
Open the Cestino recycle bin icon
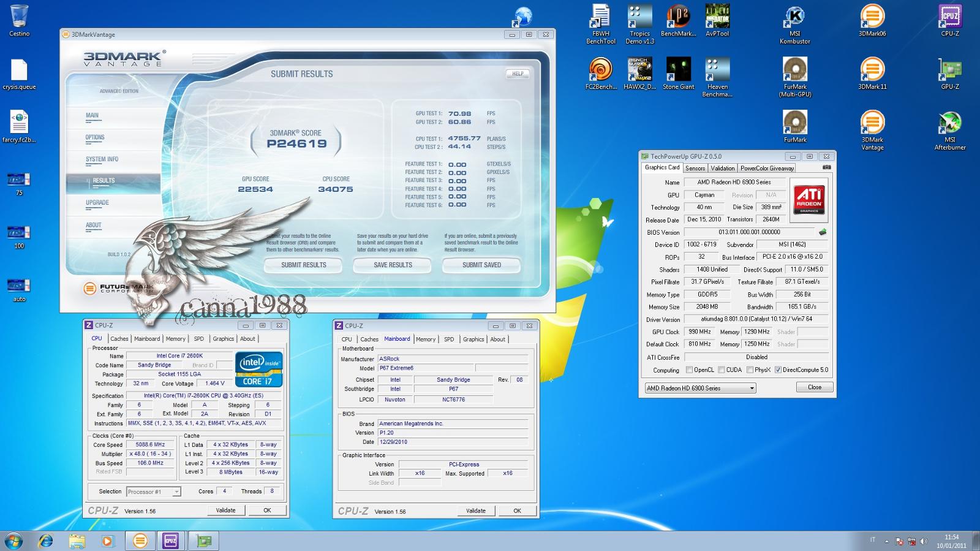coord(19,20)
